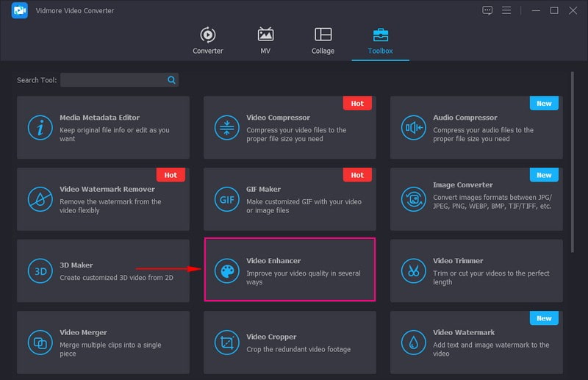Open the Media Metadata Editor info icon

(40, 128)
